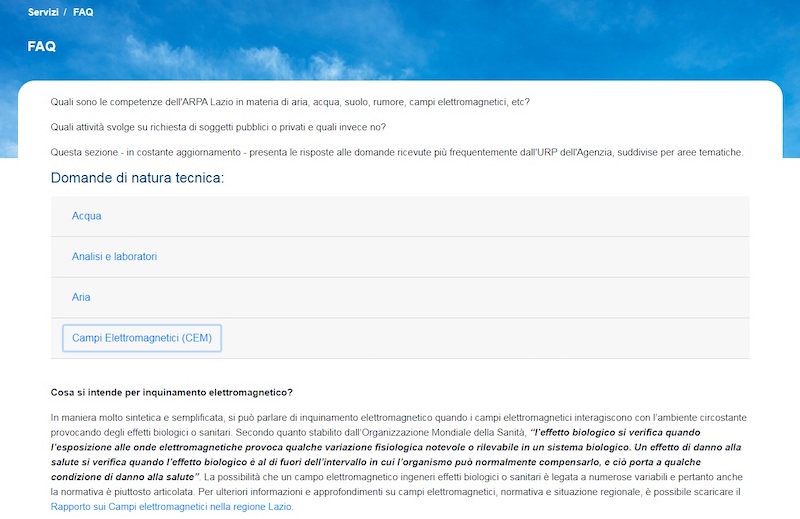Expand the Acqua FAQ section

[x=86, y=216]
